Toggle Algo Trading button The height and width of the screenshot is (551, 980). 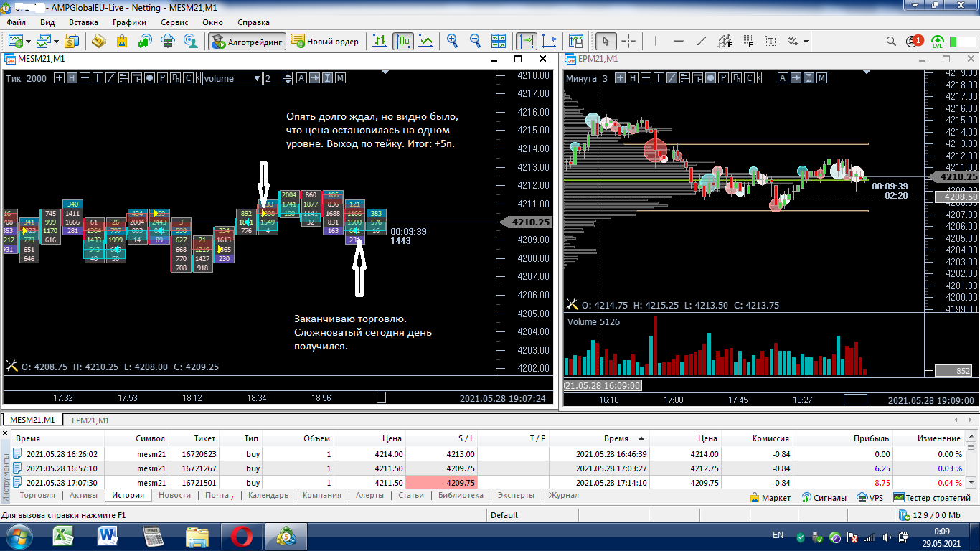(248, 41)
